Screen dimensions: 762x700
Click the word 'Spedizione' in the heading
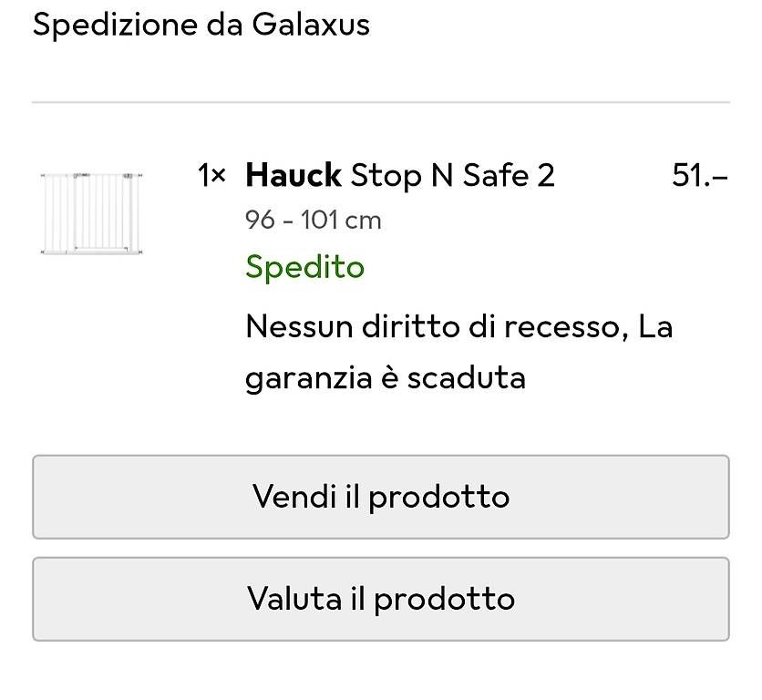tap(114, 25)
